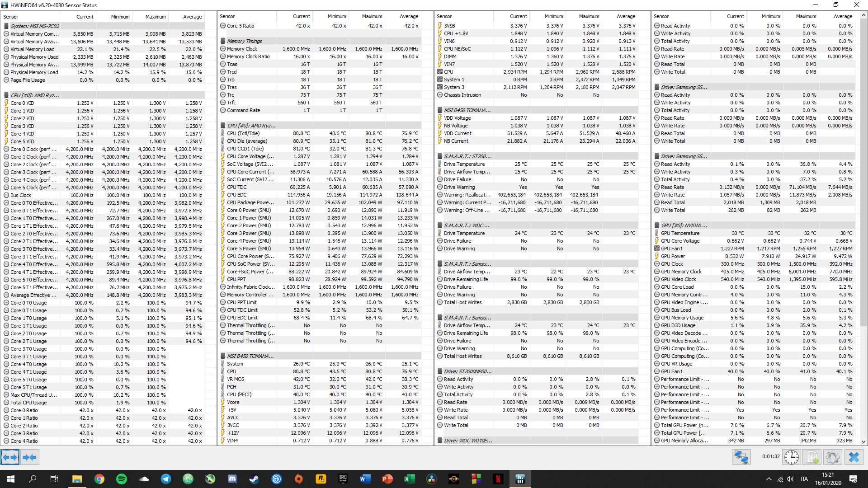Click scrollbar down arrow at right edge
This screenshot has height=488, width=868.
point(863,441)
